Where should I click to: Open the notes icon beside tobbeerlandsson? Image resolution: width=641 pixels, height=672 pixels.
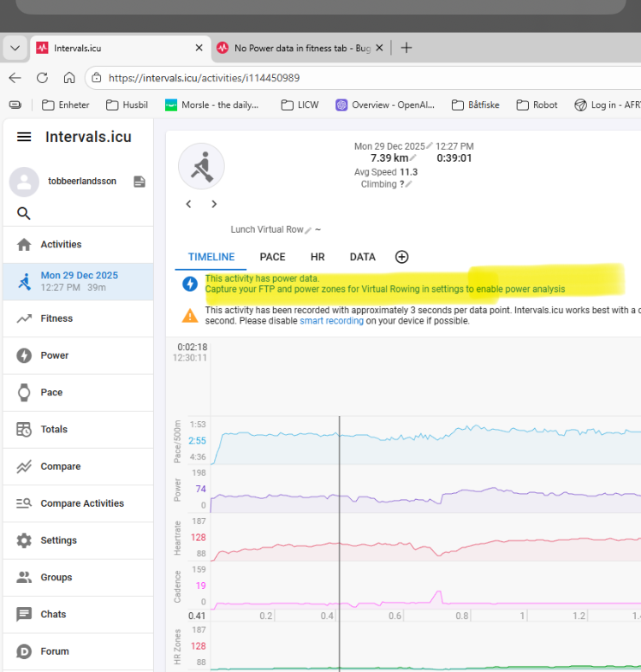[139, 181]
